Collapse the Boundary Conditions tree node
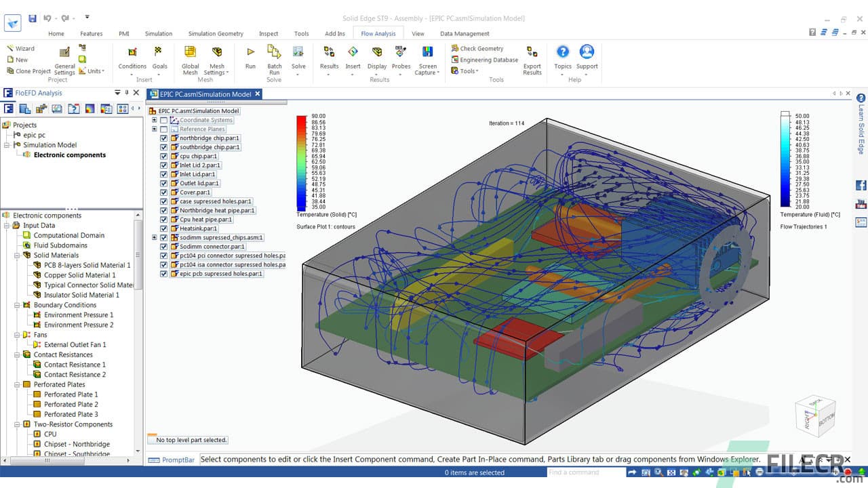Viewport: 868px width, 488px height. [16, 305]
